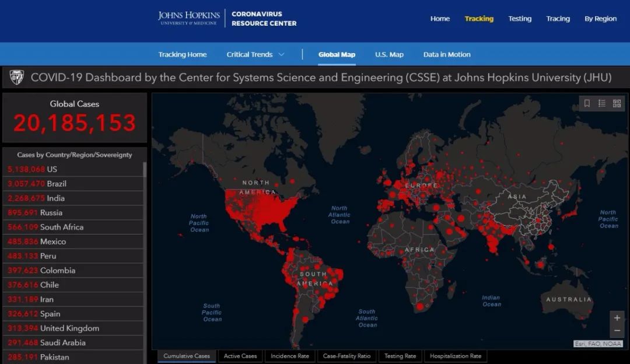
Task: Select the Global Map tab
Action: tap(337, 54)
